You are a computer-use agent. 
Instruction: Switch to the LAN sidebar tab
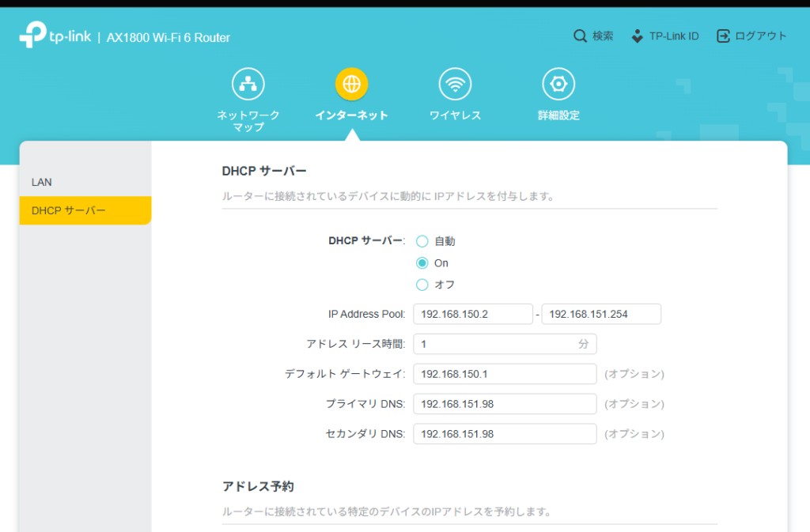point(39,182)
